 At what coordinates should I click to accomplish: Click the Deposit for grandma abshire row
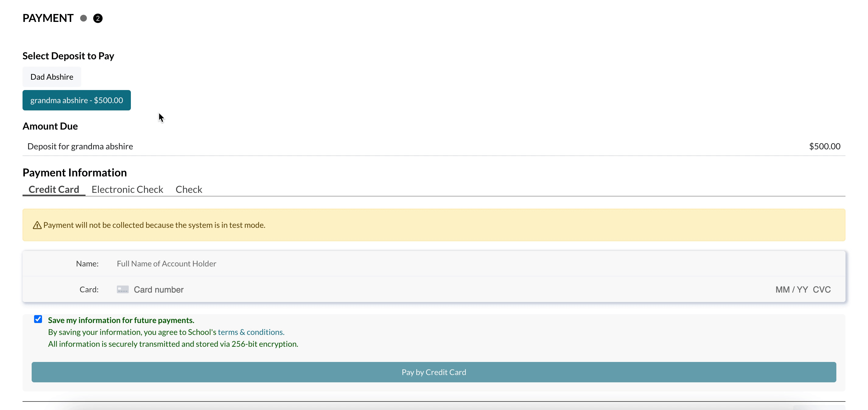click(80, 146)
